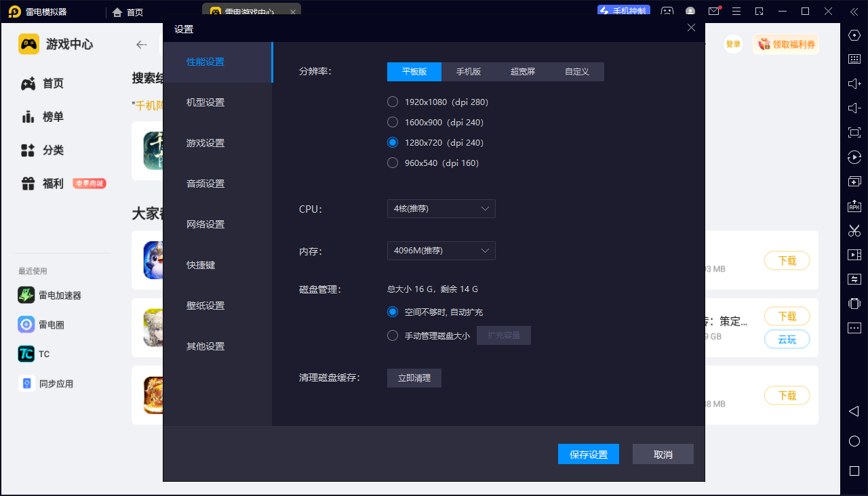Viewport: 868px width, 496px height.
Task: Toggle fullscreen from the right sidebar
Action: coord(854,133)
